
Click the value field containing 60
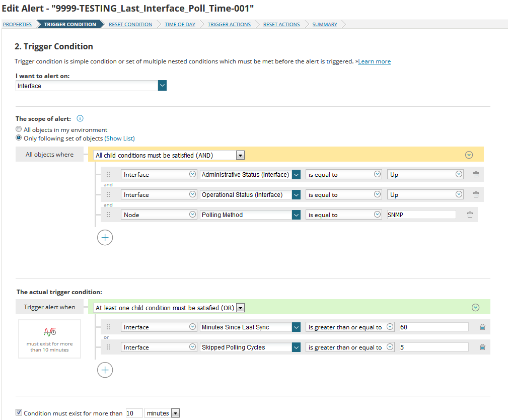coord(434,327)
